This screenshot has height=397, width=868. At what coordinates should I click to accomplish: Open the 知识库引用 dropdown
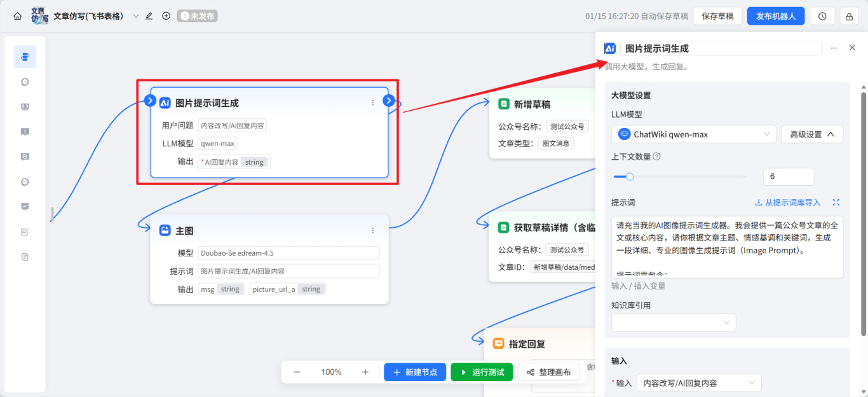[x=673, y=322]
